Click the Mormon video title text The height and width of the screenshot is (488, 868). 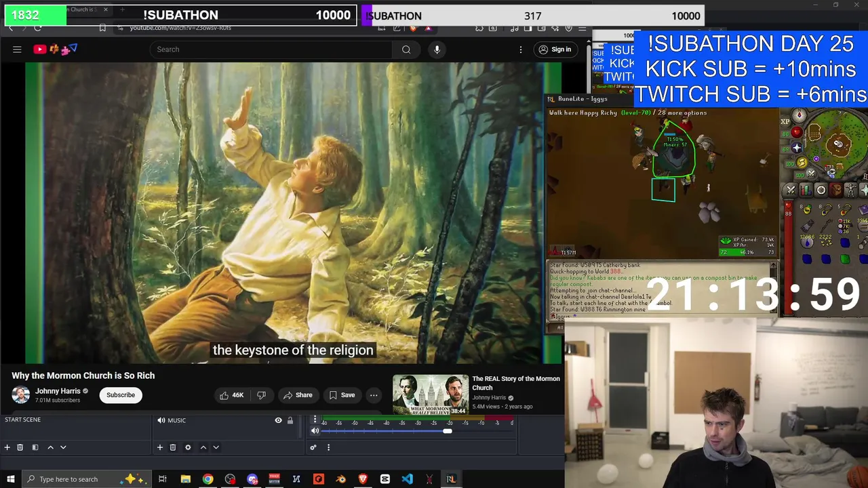[x=83, y=375]
